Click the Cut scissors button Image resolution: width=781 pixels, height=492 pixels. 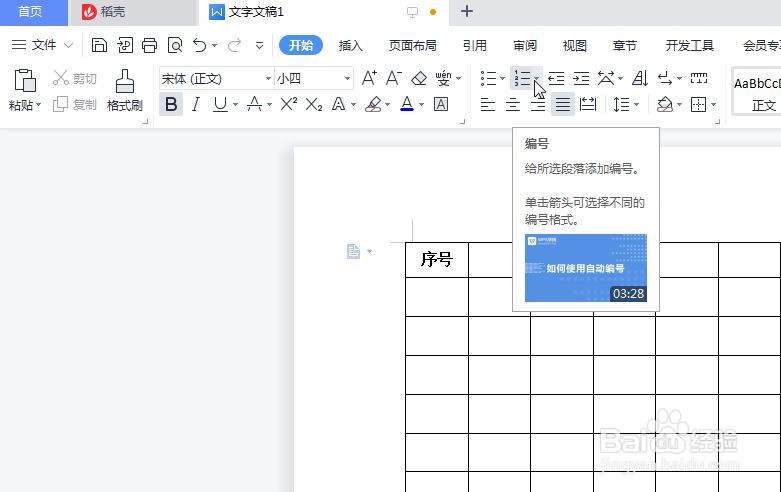(75, 78)
